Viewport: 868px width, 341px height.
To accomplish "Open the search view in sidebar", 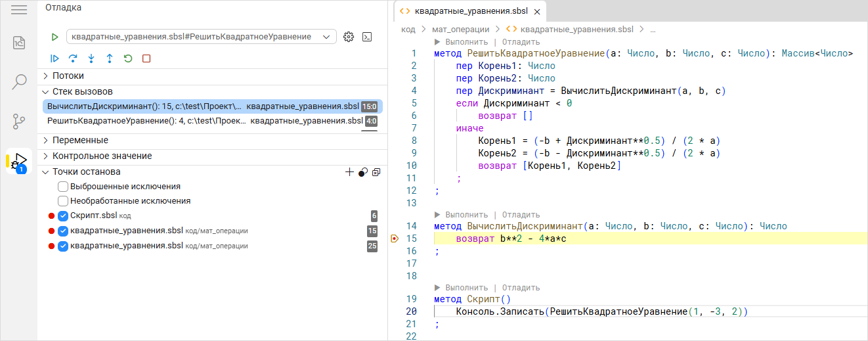I will (20, 81).
